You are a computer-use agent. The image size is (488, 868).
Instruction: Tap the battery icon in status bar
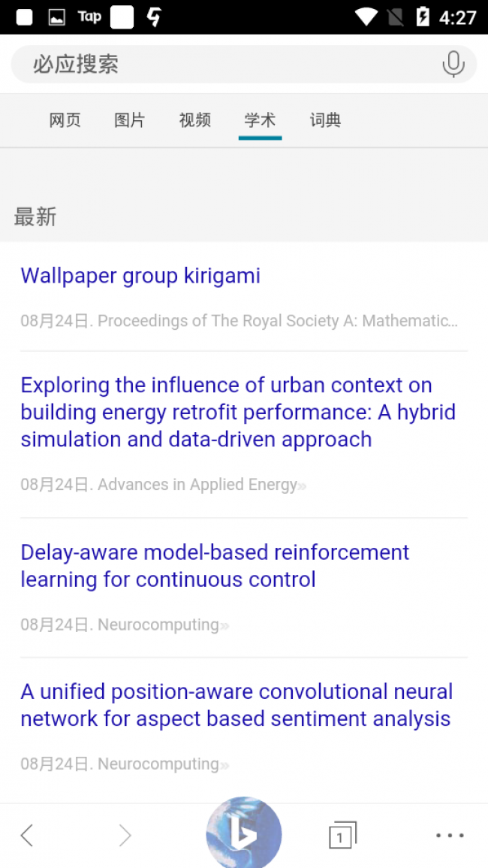(x=423, y=17)
